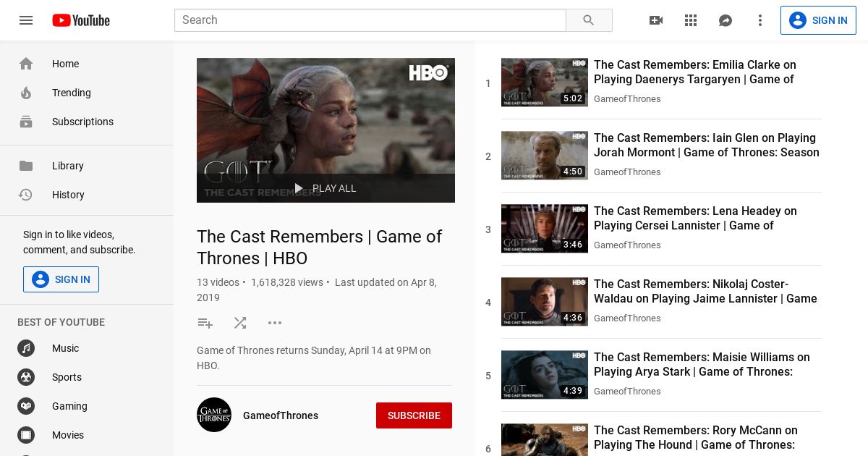Open the YouTube apps grid
The image size is (868, 456).
pyautogui.click(x=691, y=20)
